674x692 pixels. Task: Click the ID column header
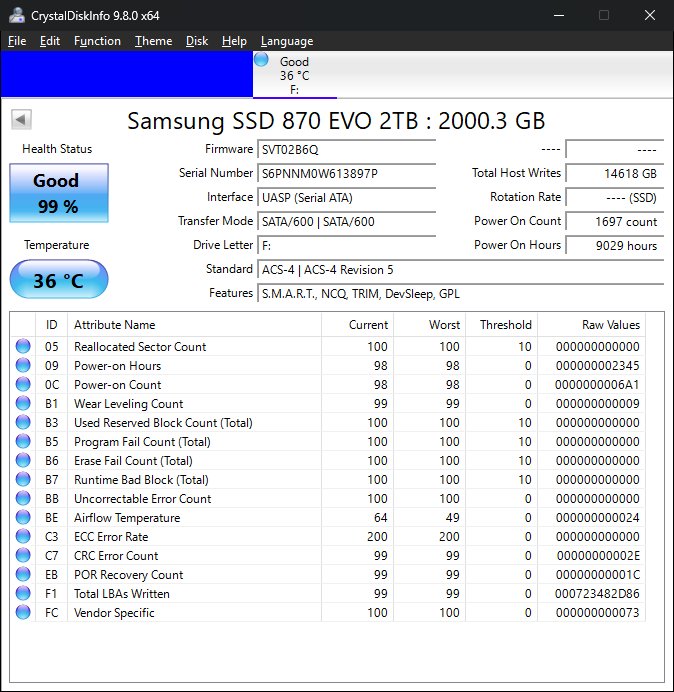pos(51,325)
